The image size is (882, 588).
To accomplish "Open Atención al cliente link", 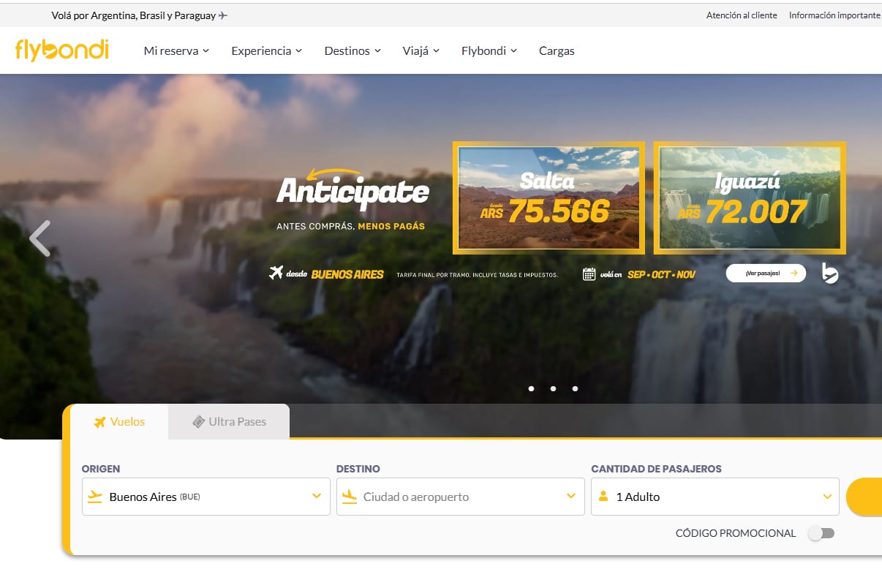I will pos(742,15).
